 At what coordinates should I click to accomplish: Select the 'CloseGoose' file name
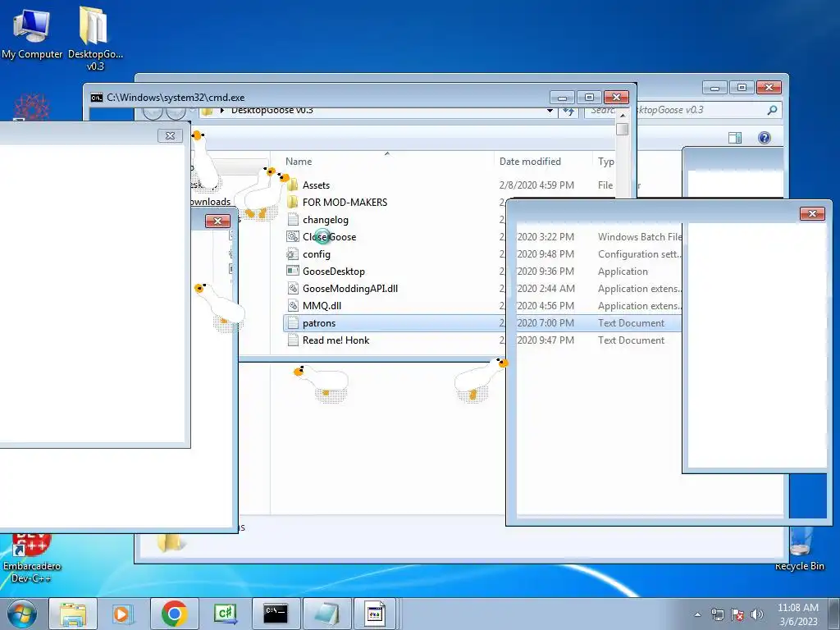(329, 237)
